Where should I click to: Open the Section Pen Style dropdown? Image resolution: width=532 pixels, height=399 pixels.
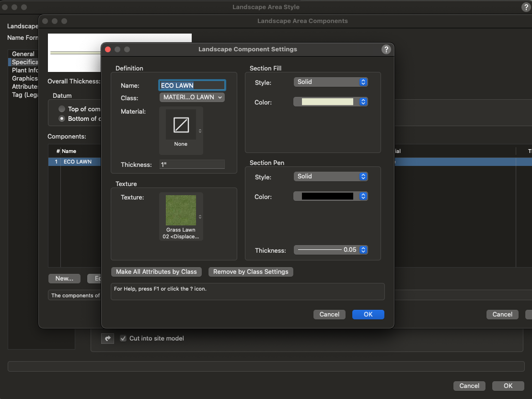pos(330,176)
